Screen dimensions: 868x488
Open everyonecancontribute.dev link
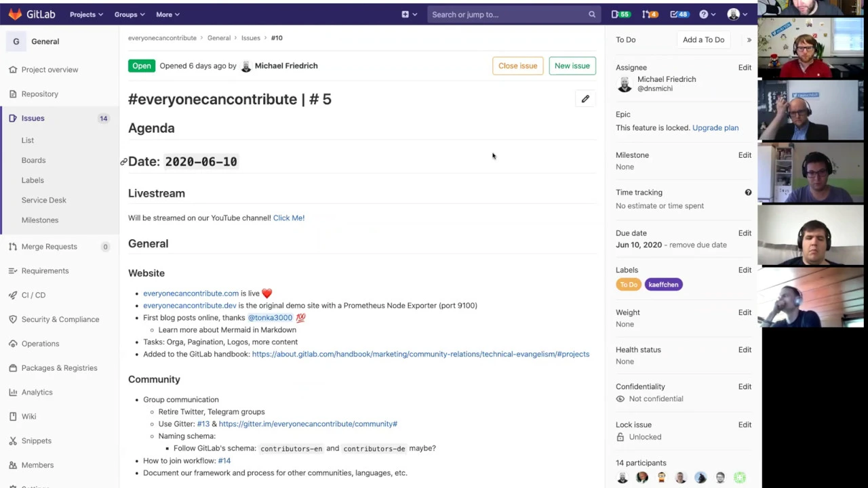190,306
